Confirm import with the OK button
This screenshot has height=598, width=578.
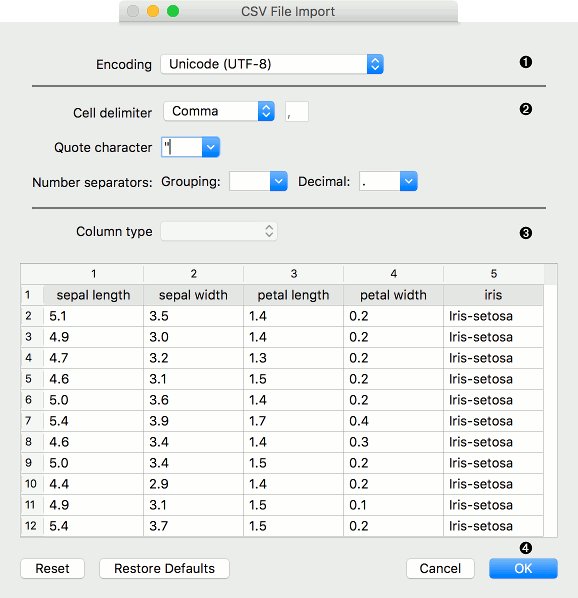tap(523, 569)
